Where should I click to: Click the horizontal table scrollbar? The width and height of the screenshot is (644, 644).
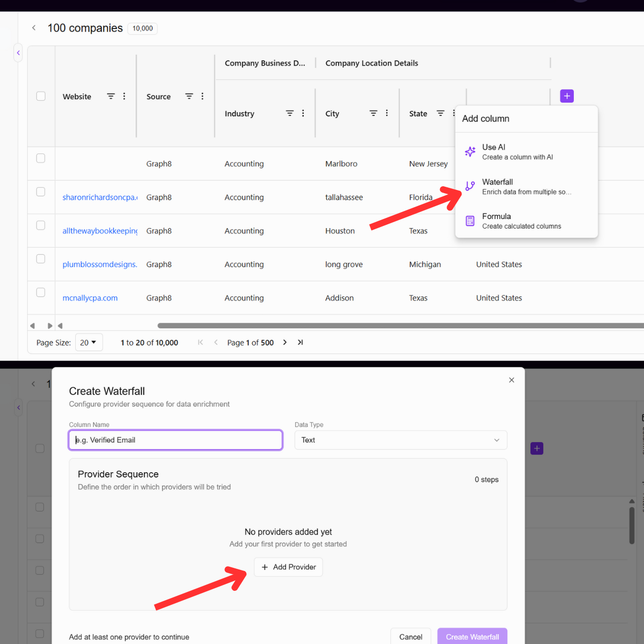[x=400, y=326]
